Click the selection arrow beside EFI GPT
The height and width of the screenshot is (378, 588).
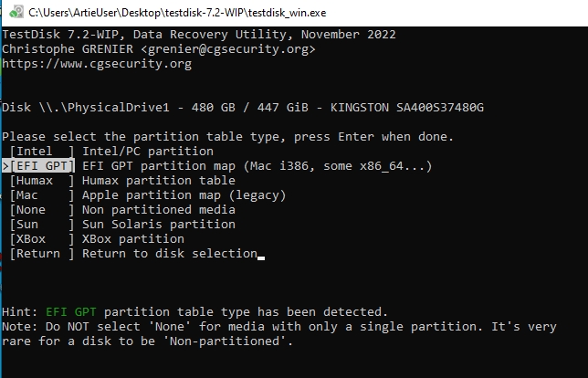tap(5, 166)
